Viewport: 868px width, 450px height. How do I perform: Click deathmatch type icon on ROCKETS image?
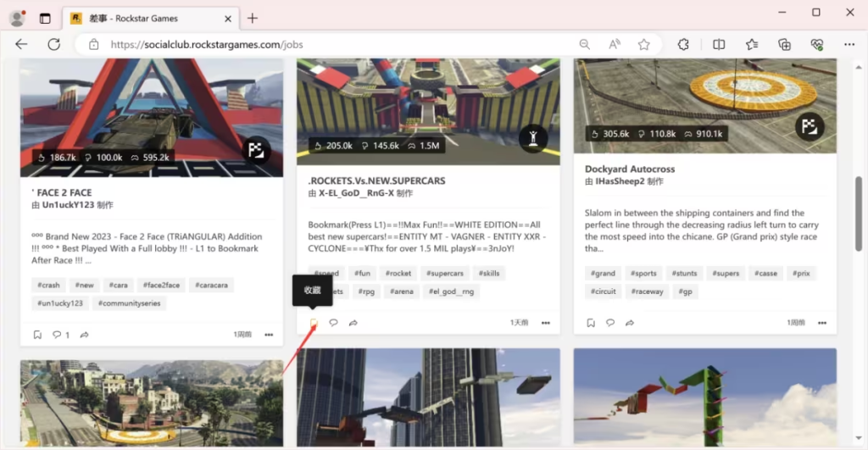tap(532, 138)
